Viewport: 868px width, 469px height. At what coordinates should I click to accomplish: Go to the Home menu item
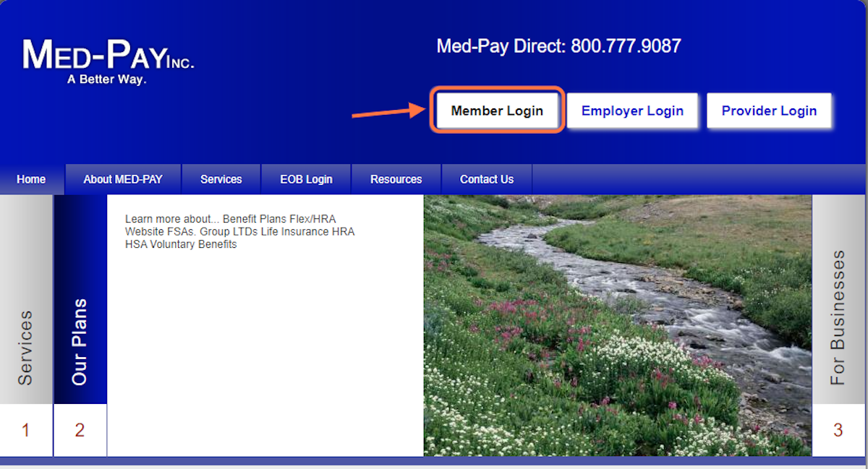pos(32,179)
